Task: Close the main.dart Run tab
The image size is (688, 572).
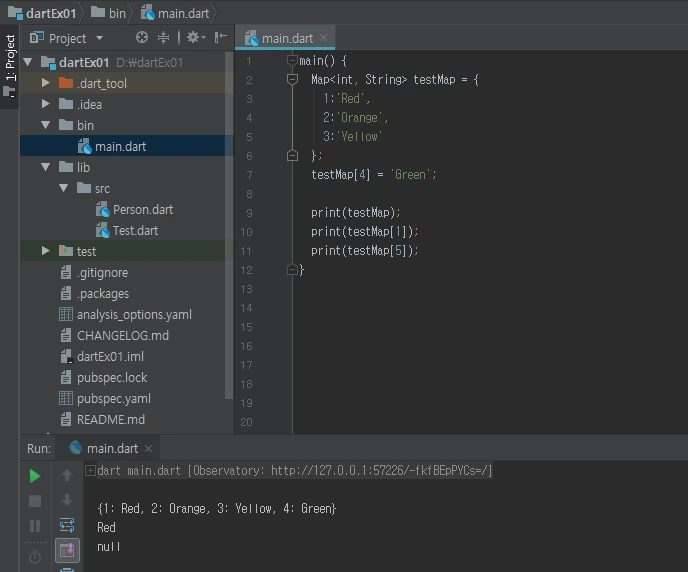Action: pyautogui.click(x=149, y=448)
